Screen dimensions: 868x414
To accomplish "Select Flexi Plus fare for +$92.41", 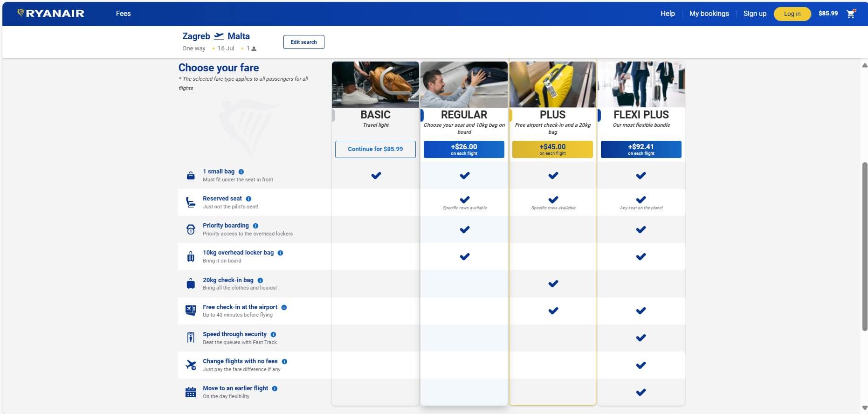I will pos(641,149).
